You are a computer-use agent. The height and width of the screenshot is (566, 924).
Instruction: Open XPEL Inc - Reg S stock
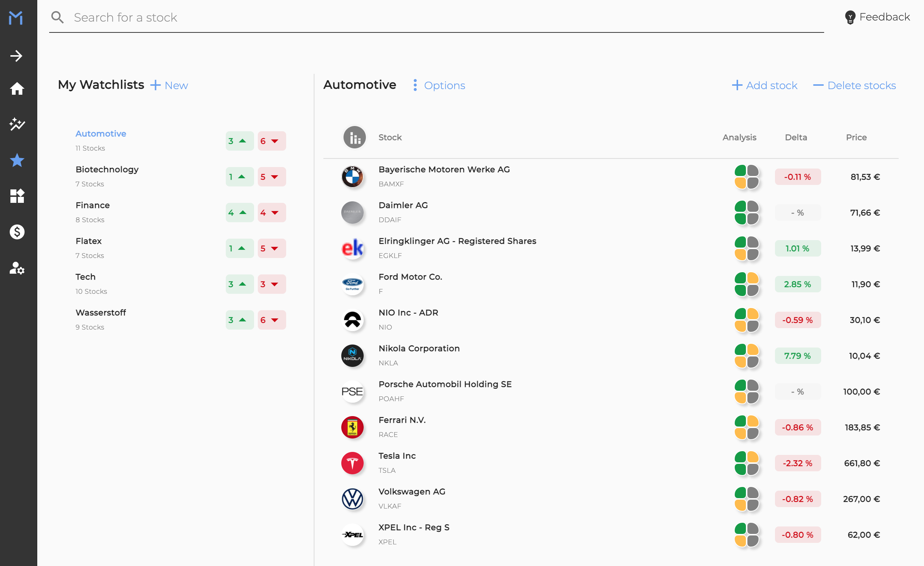[x=611, y=534]
